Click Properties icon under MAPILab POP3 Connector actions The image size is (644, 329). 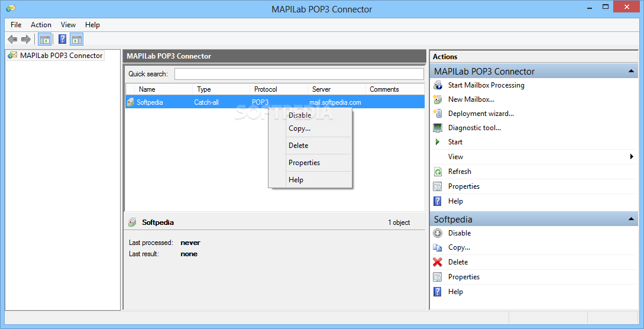[x=438, y=186]
